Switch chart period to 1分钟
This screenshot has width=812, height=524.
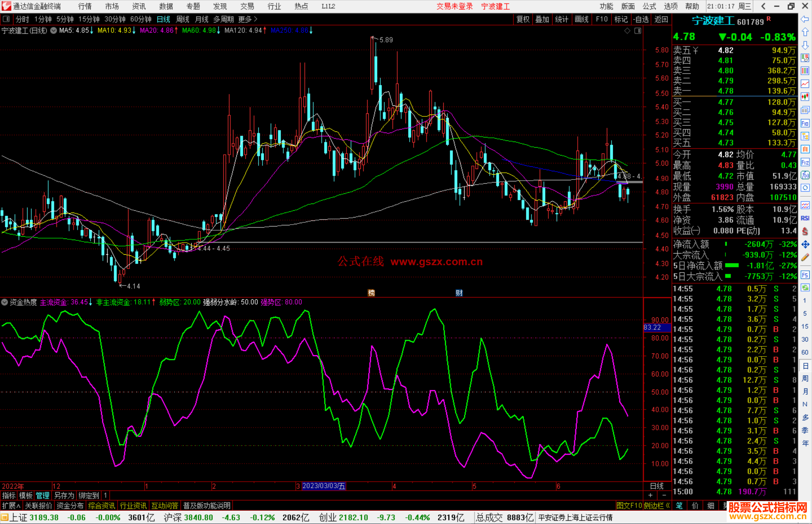(43, 19)
